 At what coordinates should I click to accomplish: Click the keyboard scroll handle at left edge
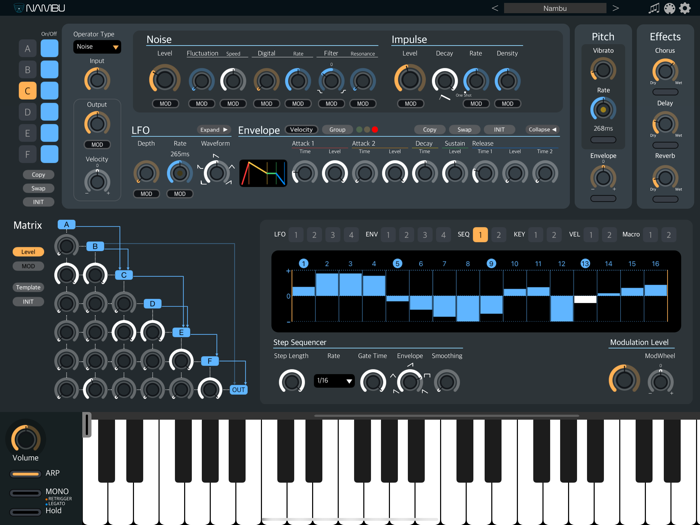coord(86,425)
